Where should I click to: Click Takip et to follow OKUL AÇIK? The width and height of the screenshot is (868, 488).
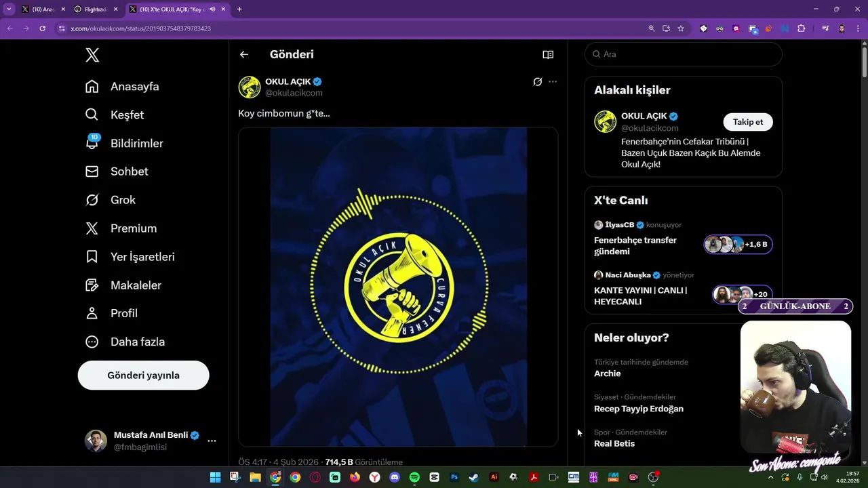(x=748, y=122)
